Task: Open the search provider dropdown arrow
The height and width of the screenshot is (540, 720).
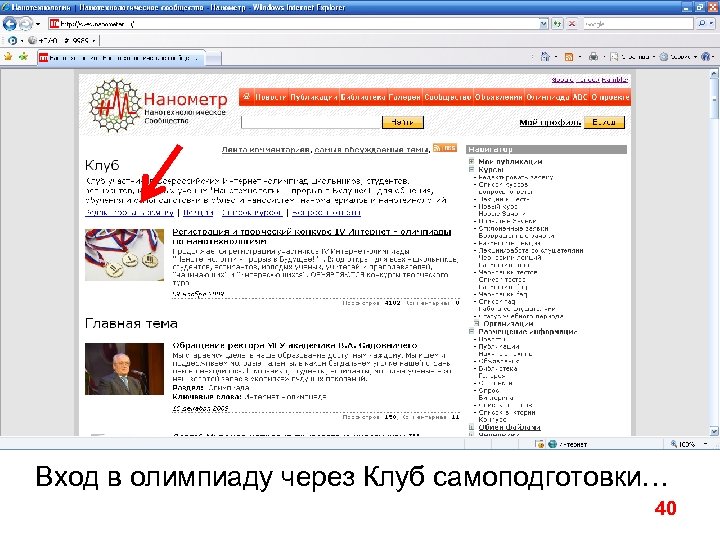Action: coord(712,23)
